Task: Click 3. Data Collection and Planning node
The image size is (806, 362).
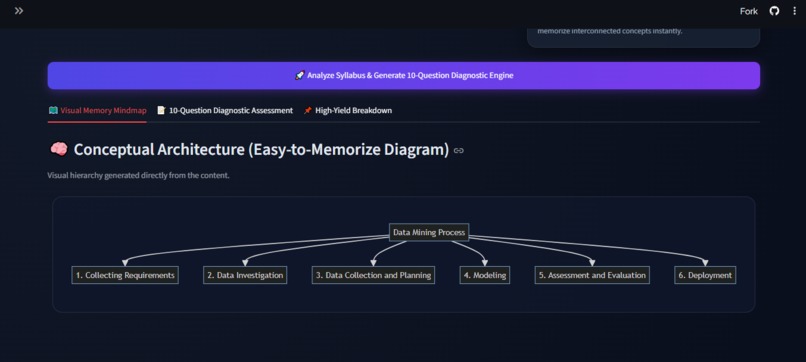Action: [373, 275]
